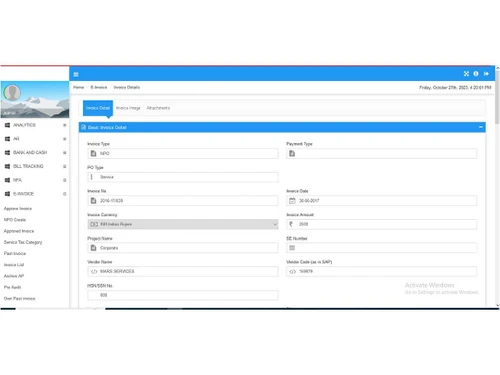500x375 pixels.
Task: Click the calendar icon in Invoice Date field
Action: click(x=292, y=201)
